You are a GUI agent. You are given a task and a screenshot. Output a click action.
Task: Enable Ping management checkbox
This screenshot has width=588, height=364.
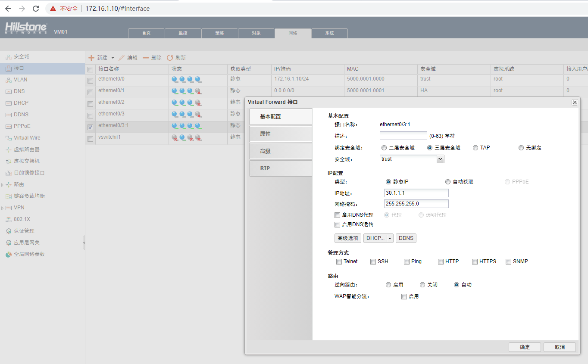tap(407, 261)
